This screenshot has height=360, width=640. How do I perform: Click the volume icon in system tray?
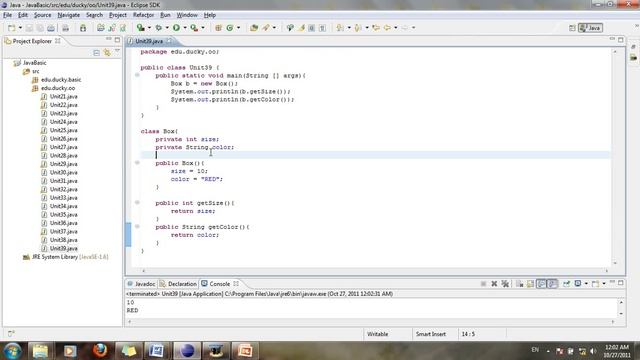(x=593, y=351)
